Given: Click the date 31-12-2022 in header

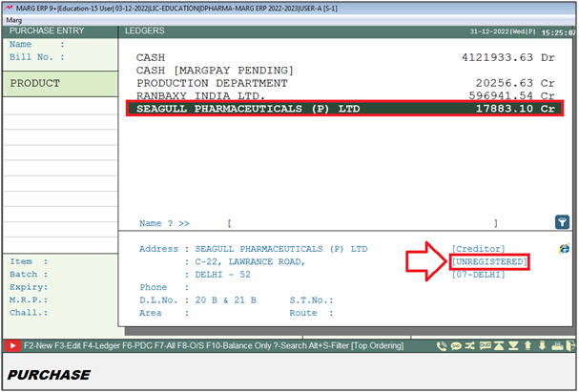Looking at the screenshot, I should (x=489, y=31).
